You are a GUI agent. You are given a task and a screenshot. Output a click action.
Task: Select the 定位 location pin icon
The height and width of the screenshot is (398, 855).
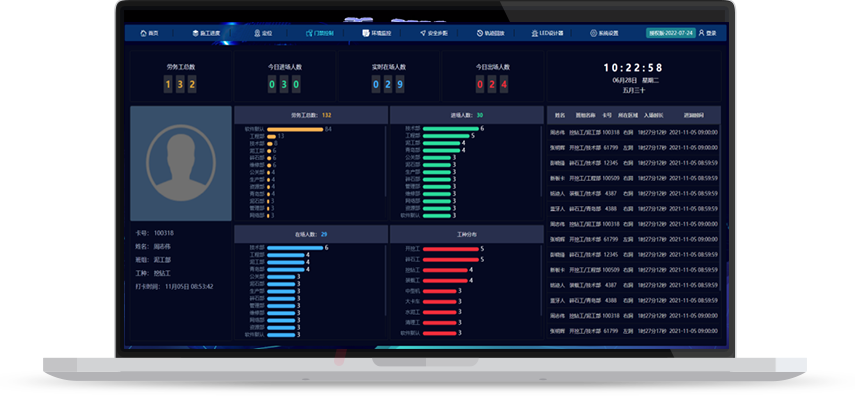click(x=257, y=33)
